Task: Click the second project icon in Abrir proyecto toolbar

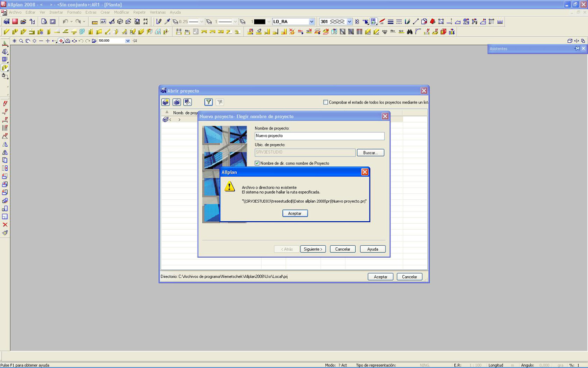Action: 176,102
